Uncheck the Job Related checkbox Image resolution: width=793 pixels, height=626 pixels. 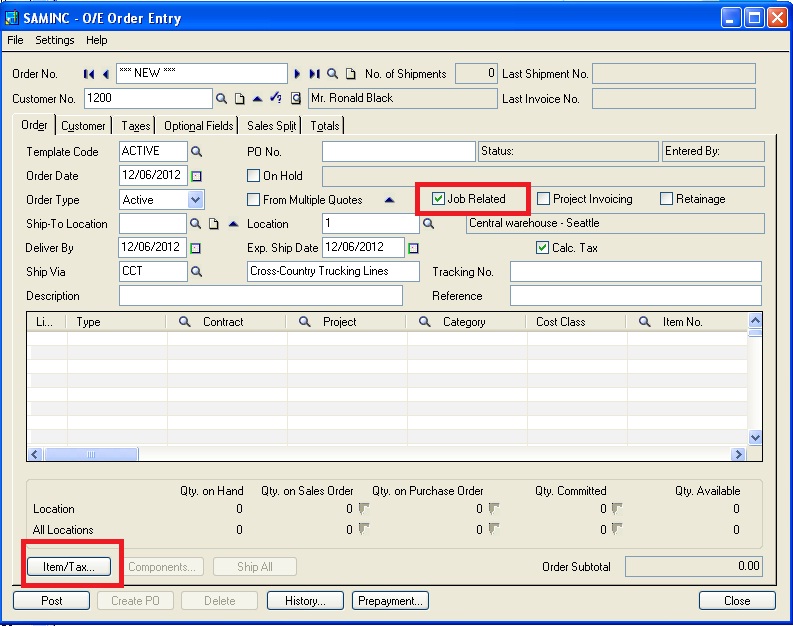point(438,199)
